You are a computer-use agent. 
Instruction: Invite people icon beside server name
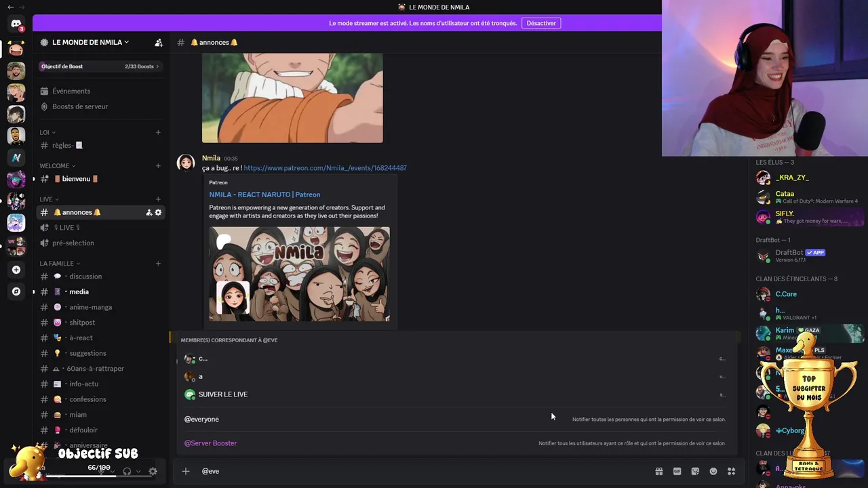(159, 43)
